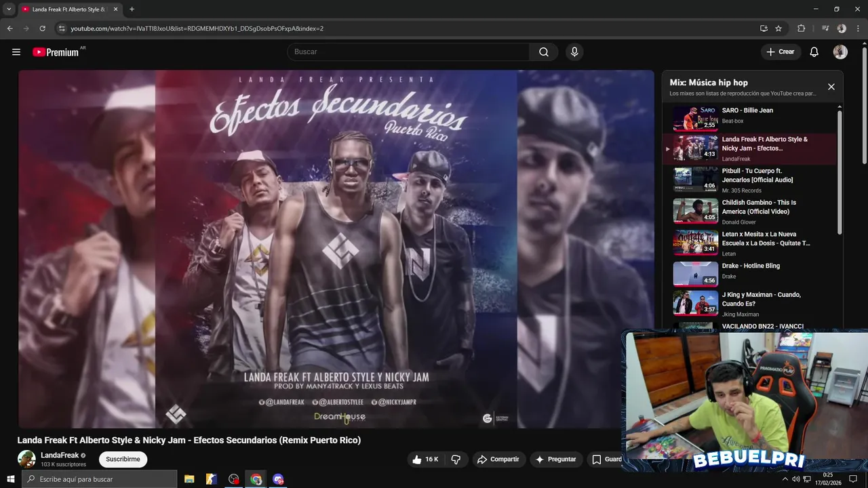Image resolution: width=868 pixels, height=488 pixels.
Task: Open the Windows Start menu
Action: click(10, 479)
